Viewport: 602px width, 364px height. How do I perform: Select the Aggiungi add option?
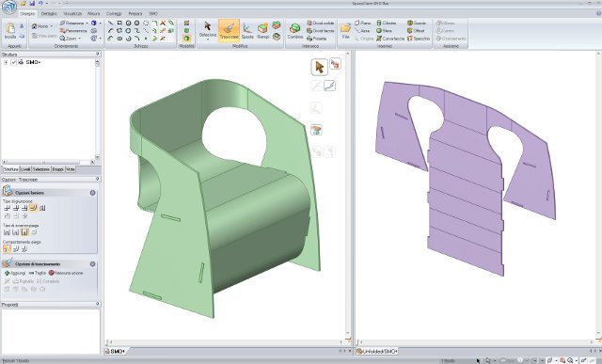(15, 273)
